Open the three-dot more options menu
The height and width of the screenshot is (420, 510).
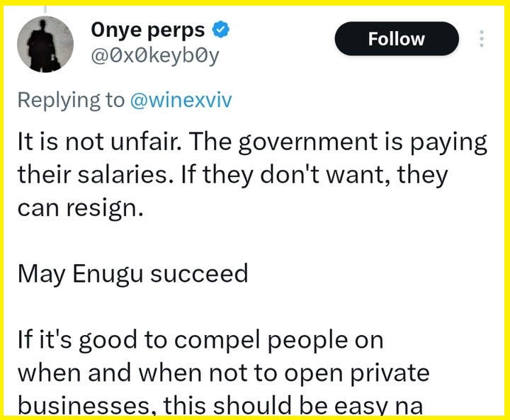482,40
